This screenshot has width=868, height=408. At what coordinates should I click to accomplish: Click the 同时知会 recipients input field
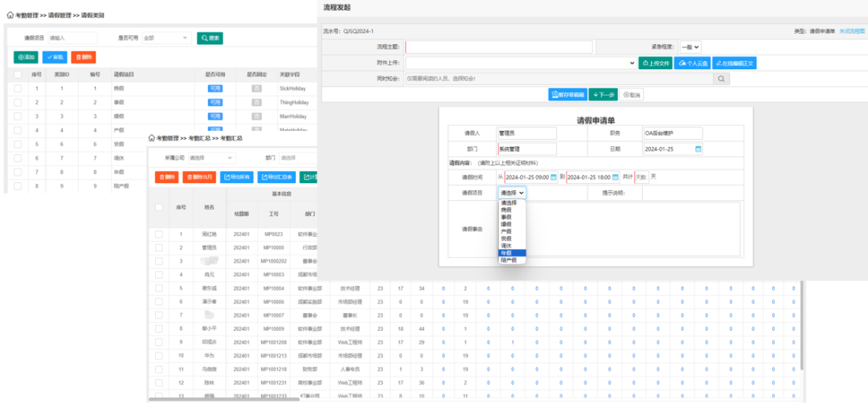click(x=559, y=79)
